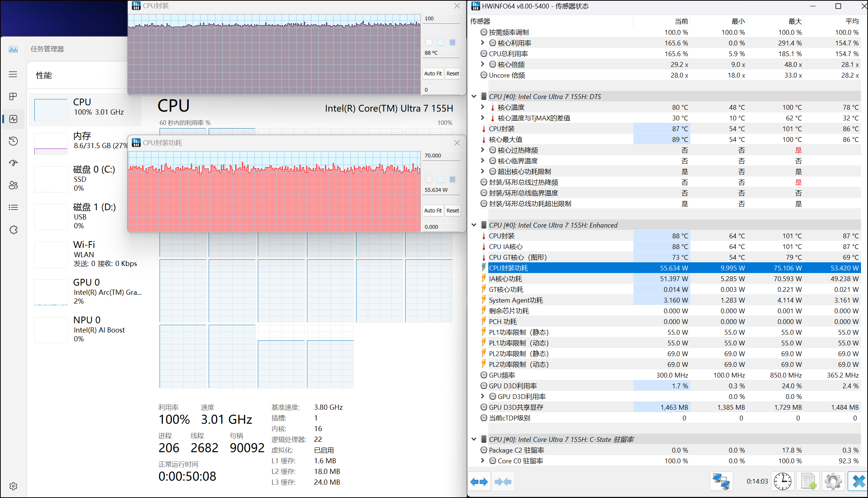Open Task Manager users sidebar icon
Image resolution: width=868 pixels, height=498 pixels.
tap(13, 185)
